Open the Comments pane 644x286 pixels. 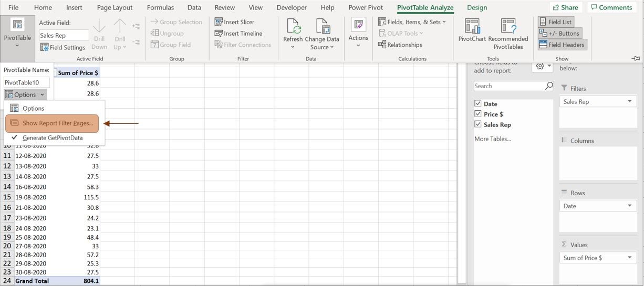(610, 7)
